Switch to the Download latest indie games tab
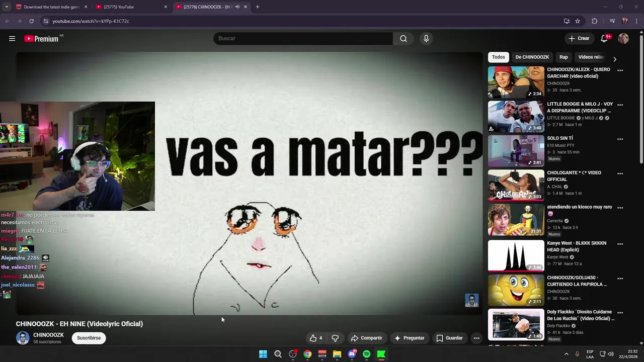Viewport: 644px width, 362px height. [x=51, y=7]
